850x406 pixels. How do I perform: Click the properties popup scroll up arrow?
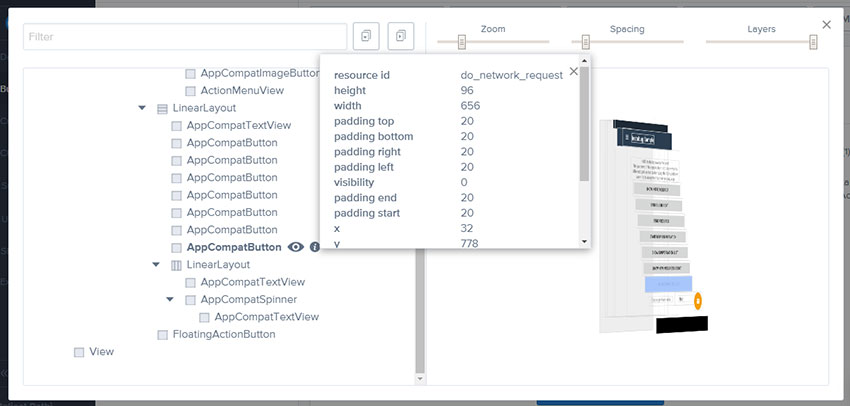coord(584,61)
